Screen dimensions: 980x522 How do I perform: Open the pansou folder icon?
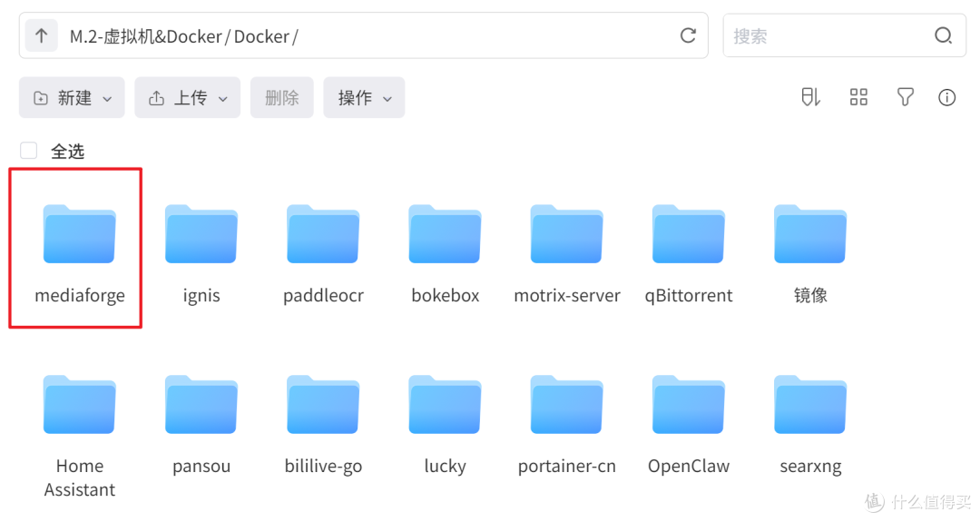(201, 405)
